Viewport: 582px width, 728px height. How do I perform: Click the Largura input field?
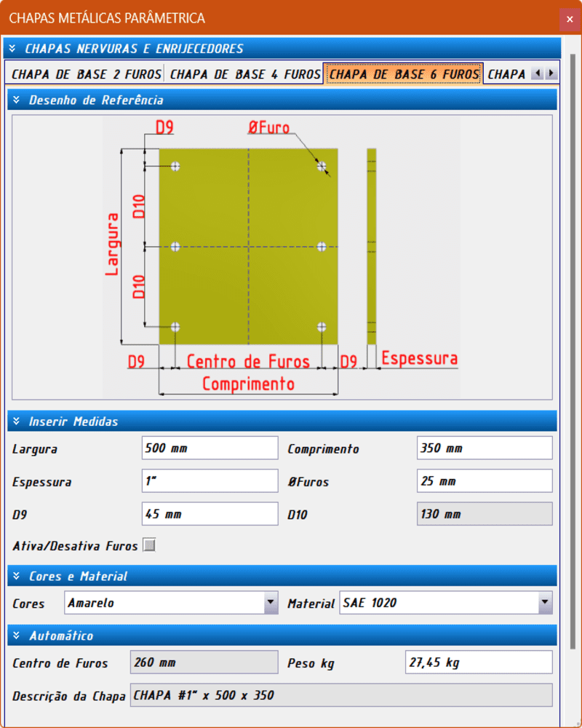[210, 448]
